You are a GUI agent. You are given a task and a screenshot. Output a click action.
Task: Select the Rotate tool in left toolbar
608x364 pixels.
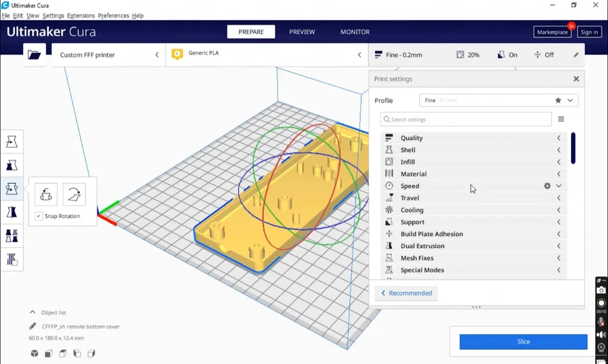click(x=12, y=189)
